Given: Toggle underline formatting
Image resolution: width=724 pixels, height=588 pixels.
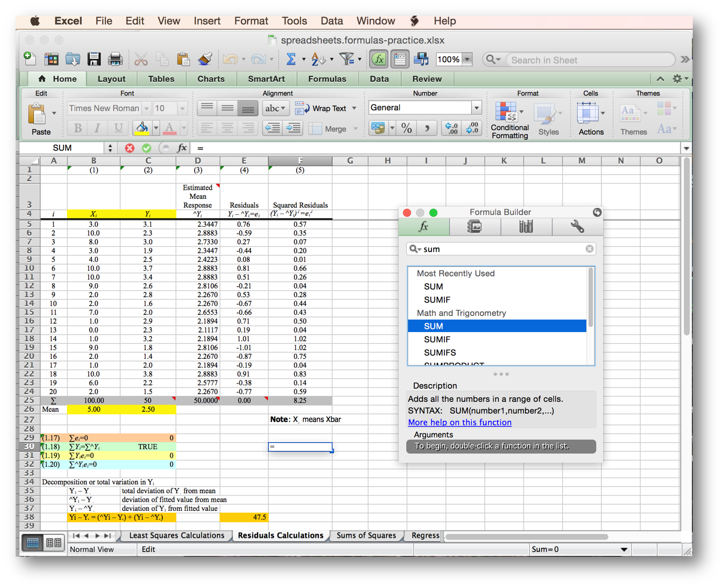Looking at the screenshot, I should [x=118, y=128].
